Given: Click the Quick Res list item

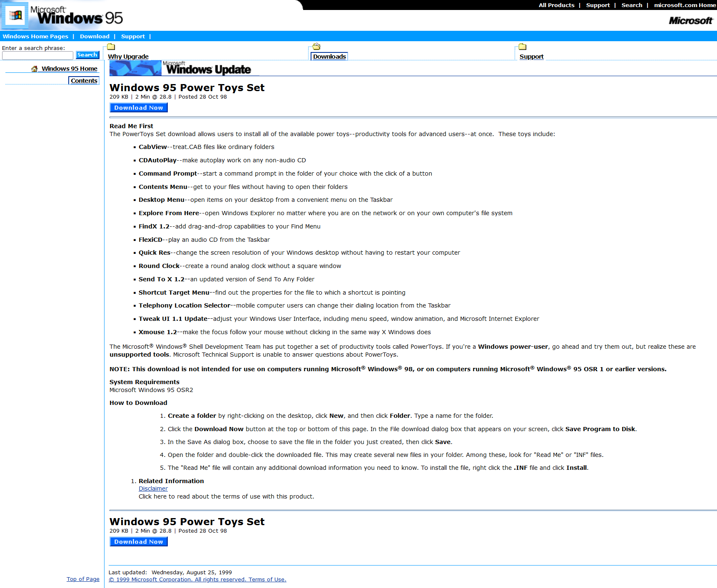Looking at the screenshot, I should pos(299,253).
